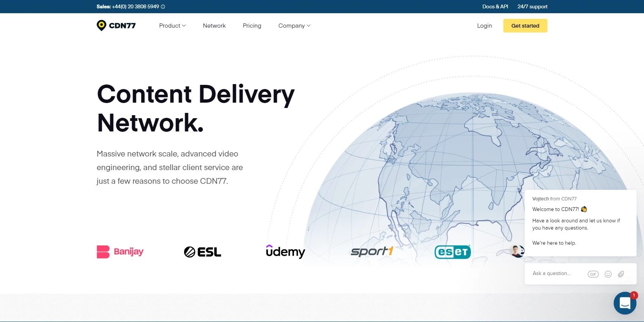
Task: Click the attachment paperclip icon
Action: [x=621, y=274]
